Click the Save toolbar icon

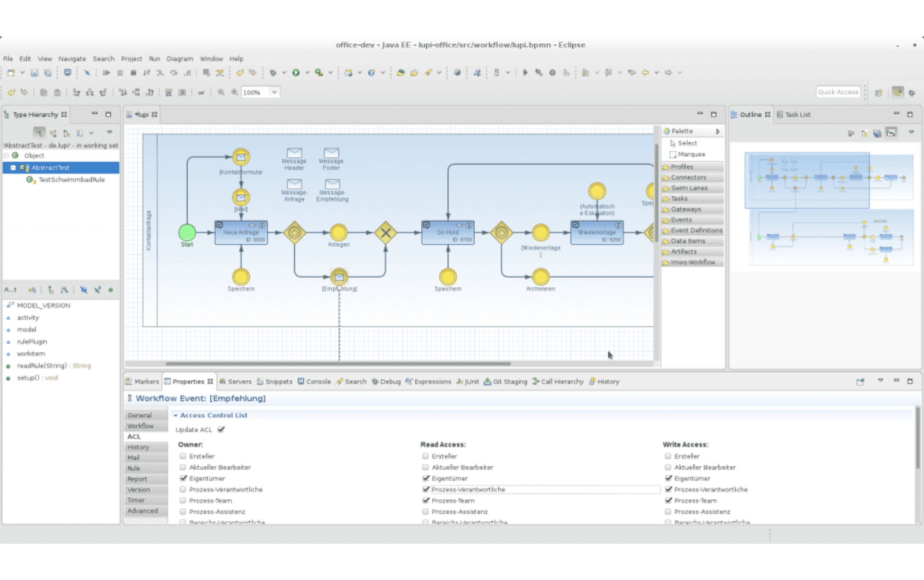(x=34, y=73)
